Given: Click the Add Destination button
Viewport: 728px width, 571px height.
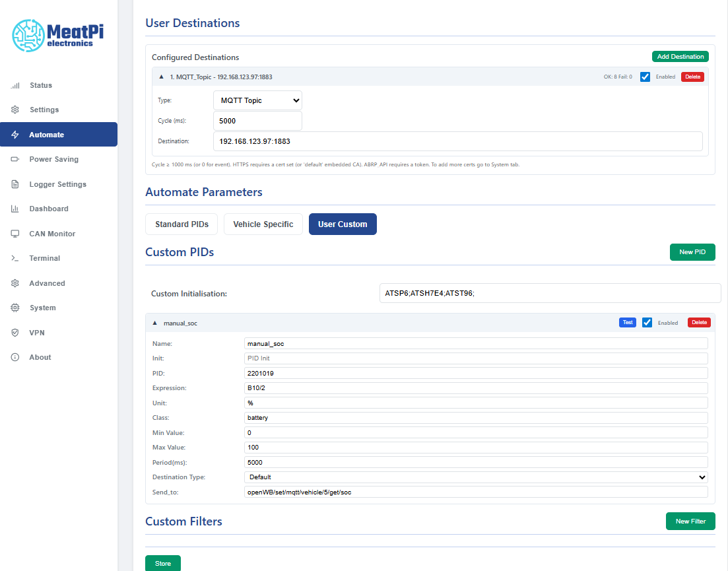Looking at the screenshot, I should (x=680, y=56).
